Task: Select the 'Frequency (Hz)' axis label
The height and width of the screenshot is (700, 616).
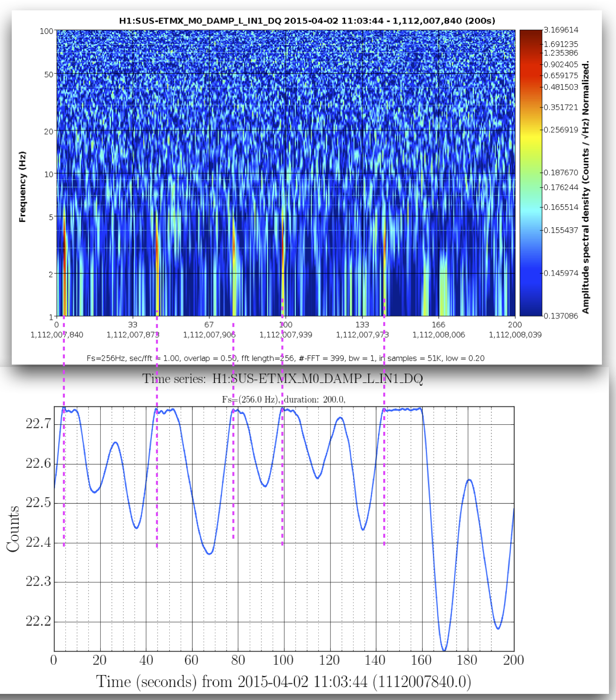Action: (x=22, y=187)
